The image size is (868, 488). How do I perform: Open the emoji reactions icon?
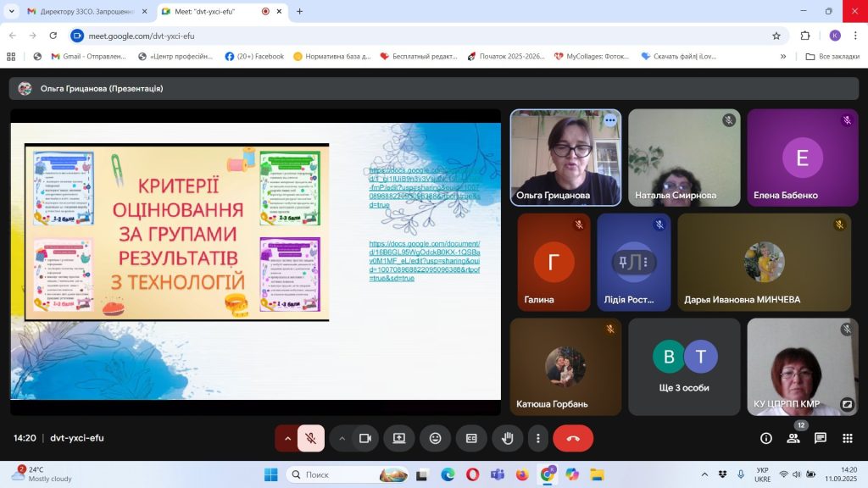coord(436,438)
